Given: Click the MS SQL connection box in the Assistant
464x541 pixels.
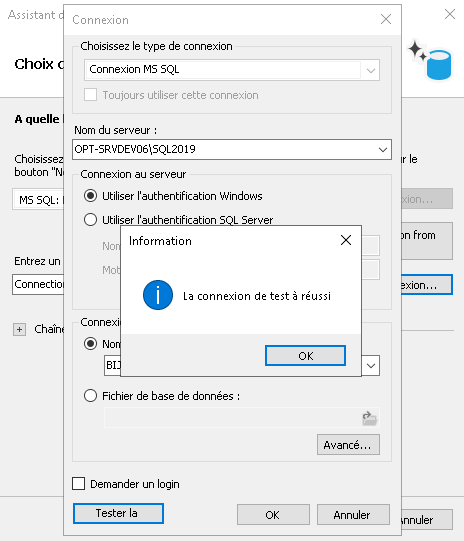Looking at the screenshot, I should pos(38,199).
